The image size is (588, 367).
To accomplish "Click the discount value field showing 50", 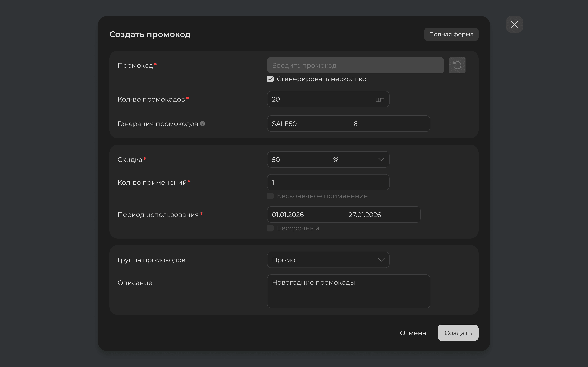I will pos(297,159).
